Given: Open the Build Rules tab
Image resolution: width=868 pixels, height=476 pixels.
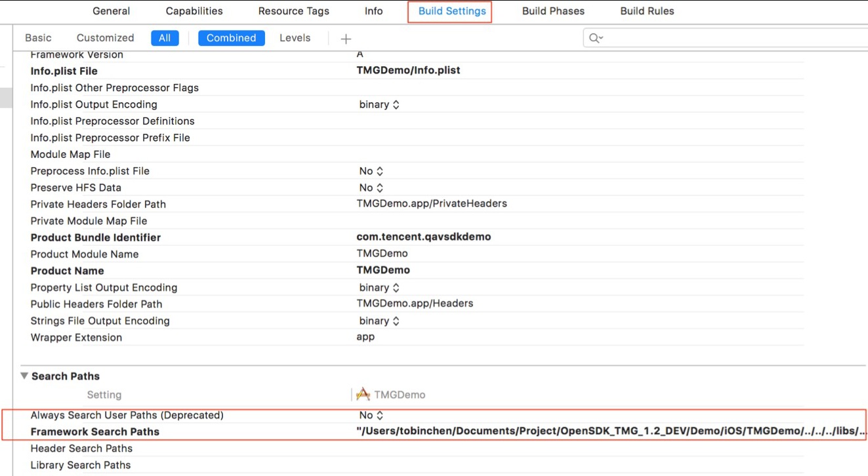Looking at the screenshot, I should tap(647, 11).
